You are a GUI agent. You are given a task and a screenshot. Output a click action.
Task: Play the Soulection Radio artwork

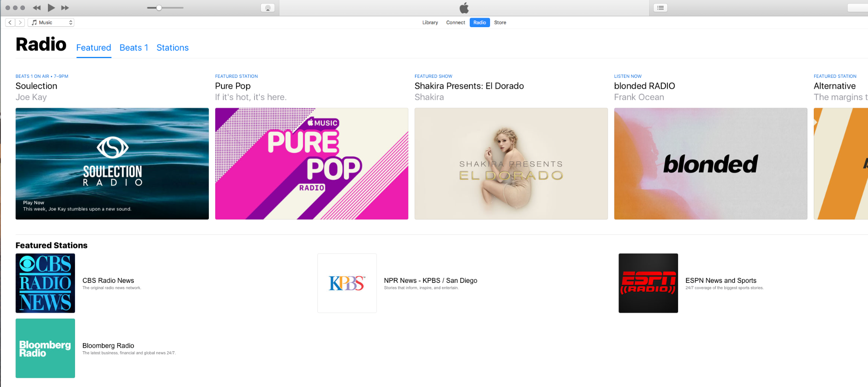click(112, 163)
